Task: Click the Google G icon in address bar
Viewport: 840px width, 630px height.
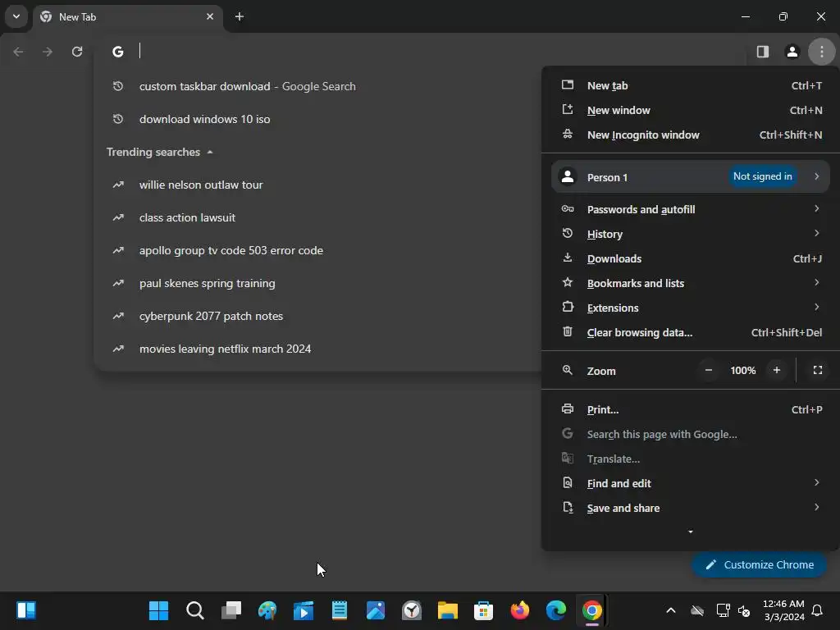Action: [x=118, y=52]
